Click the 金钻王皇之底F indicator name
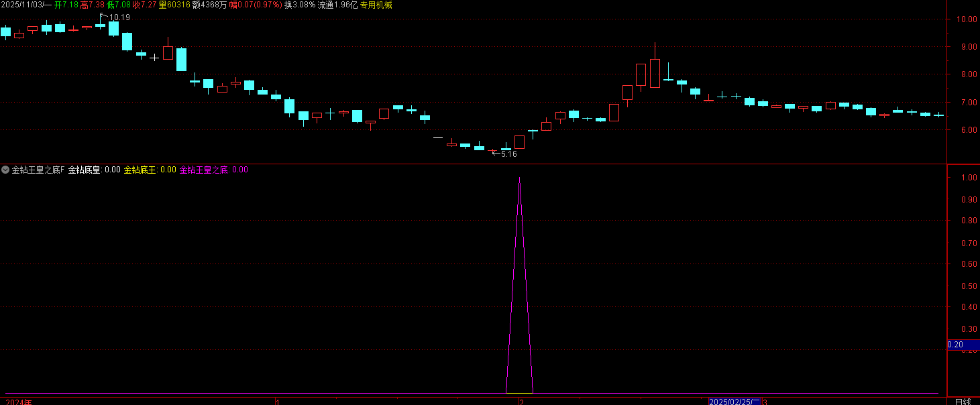 pos(38,170)
